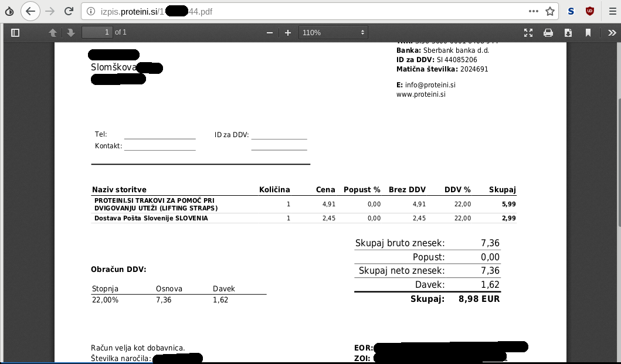The image size is (621, 364).
Task: Click the page number input field
Action: tap(97, 32)
